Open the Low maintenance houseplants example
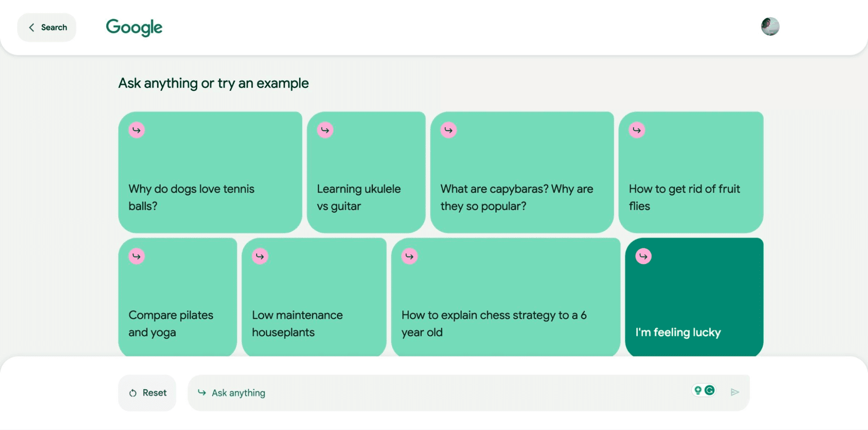This screenshot has height=430, width=868. tap(314, 296)
